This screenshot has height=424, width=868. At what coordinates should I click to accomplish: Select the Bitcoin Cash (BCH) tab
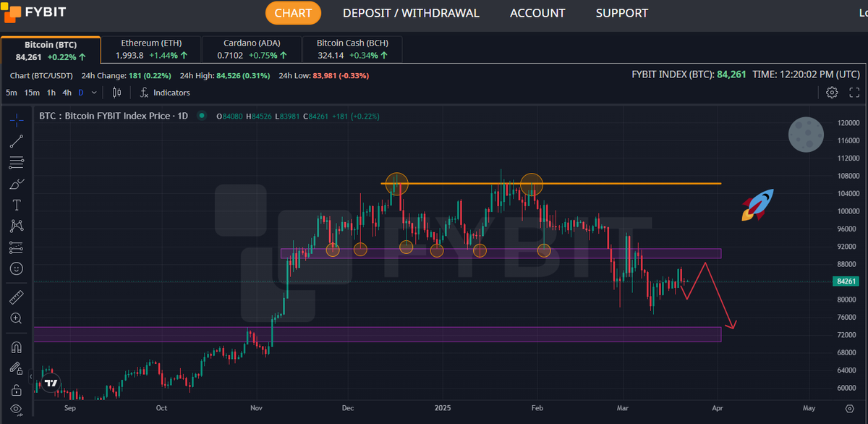point(352,49)
